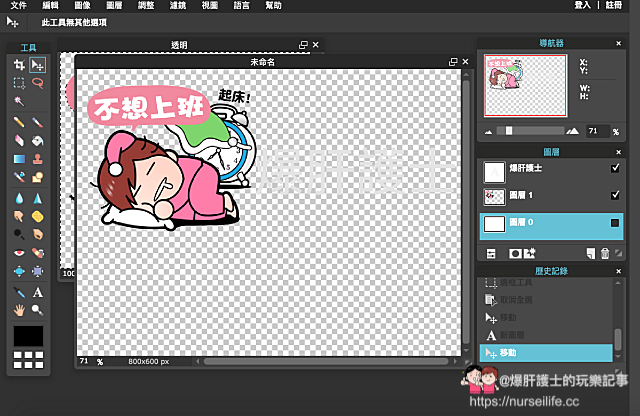
Task: Toggle visibility of 爆肝護士 layer
Action: [615, 168]
